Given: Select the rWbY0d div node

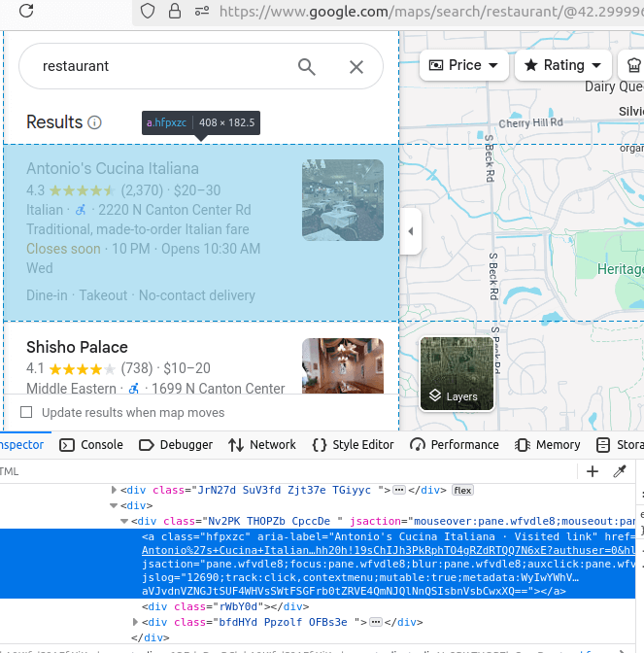Looking at the screenshot, I should point(225,606).
